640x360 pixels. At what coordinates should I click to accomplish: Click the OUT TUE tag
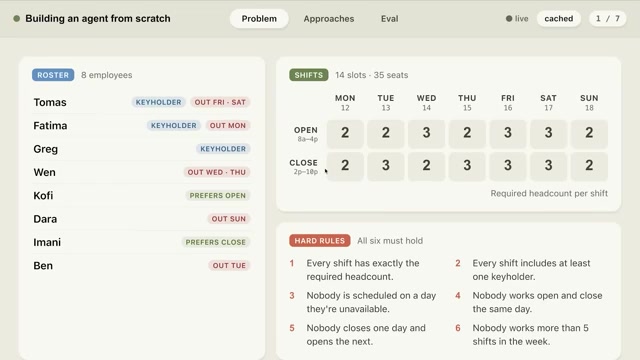tap(229, 266)
